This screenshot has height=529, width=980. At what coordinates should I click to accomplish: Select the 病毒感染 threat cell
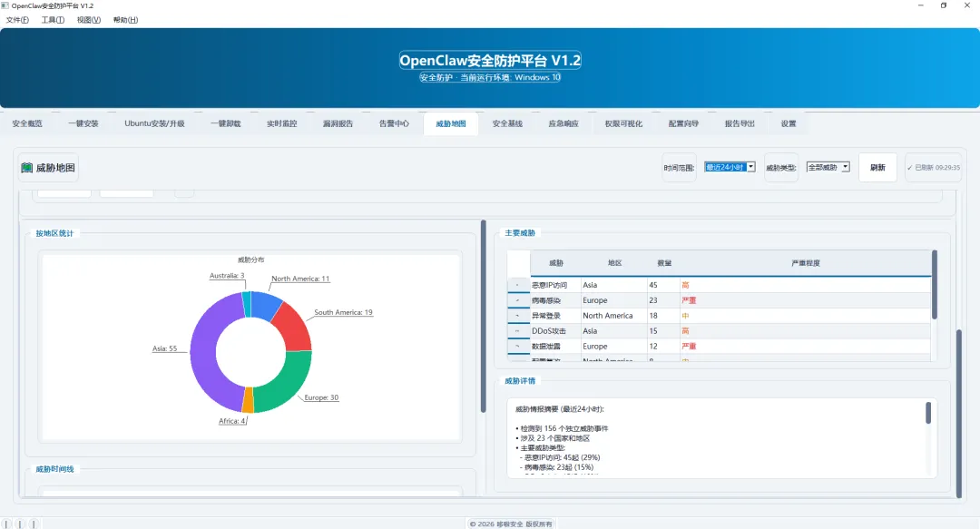[555, 300]
